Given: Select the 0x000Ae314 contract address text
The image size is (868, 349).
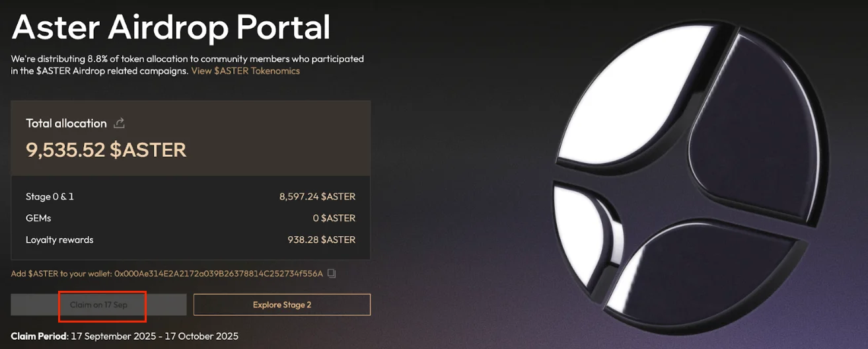Looking at the screenshot, I should tap(219, 274).
